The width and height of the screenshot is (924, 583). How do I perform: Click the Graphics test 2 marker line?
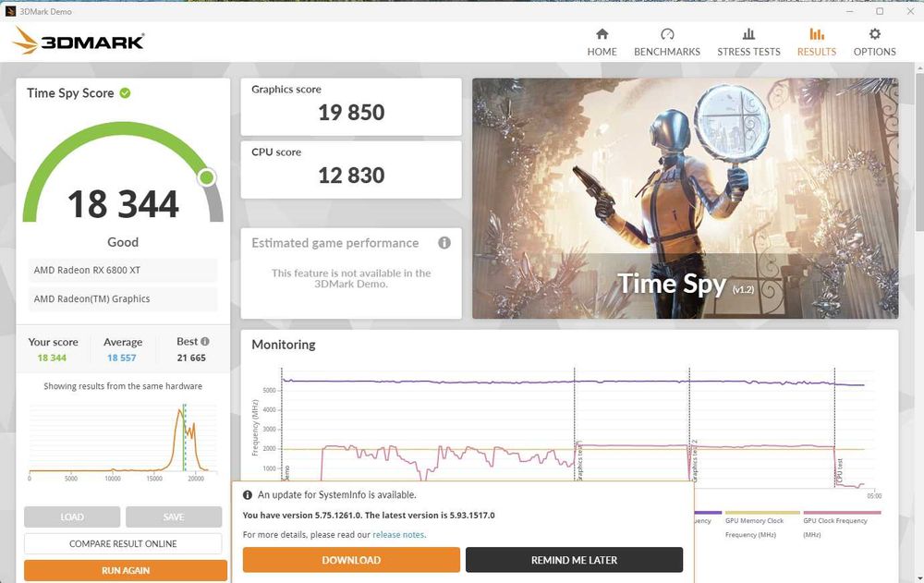point(689,424)
